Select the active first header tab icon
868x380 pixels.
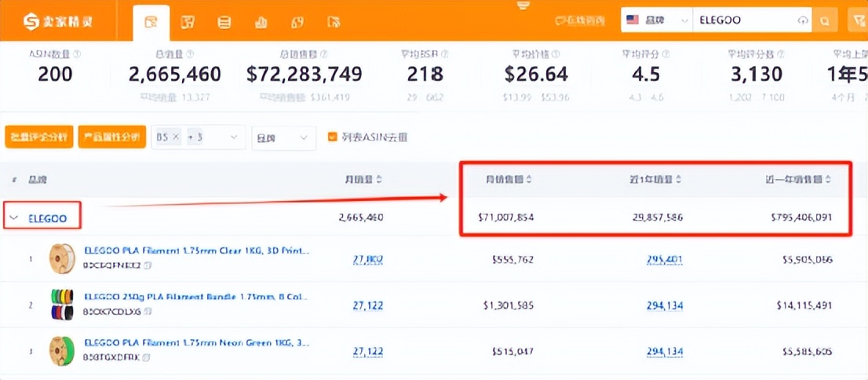coord(151,22)
